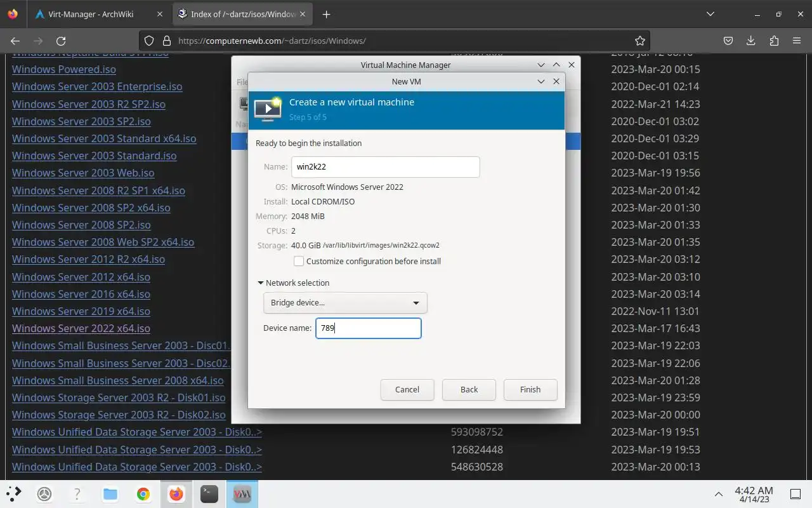
Task: Open Windows Server 2012 R2 x64.iso link
Action: coord(88,259)
